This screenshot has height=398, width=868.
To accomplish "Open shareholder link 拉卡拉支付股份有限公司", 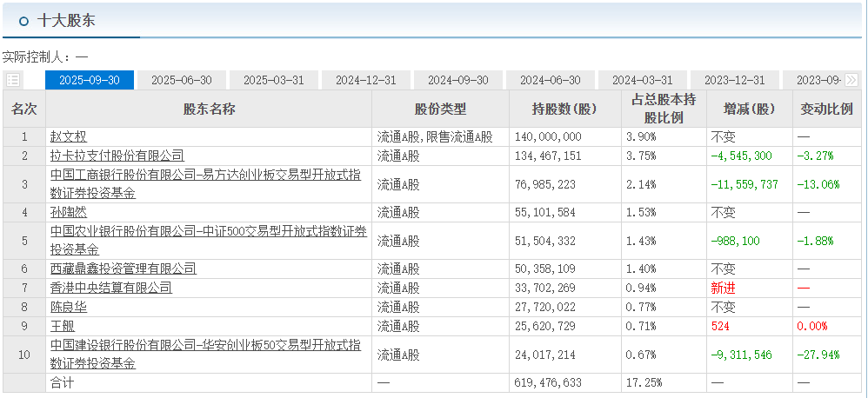I will point(117,156).
